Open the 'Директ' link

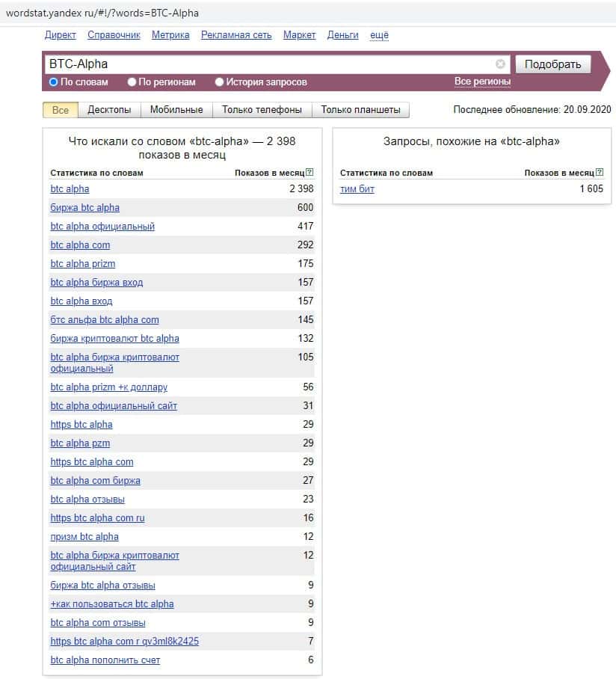click(60, 35)
